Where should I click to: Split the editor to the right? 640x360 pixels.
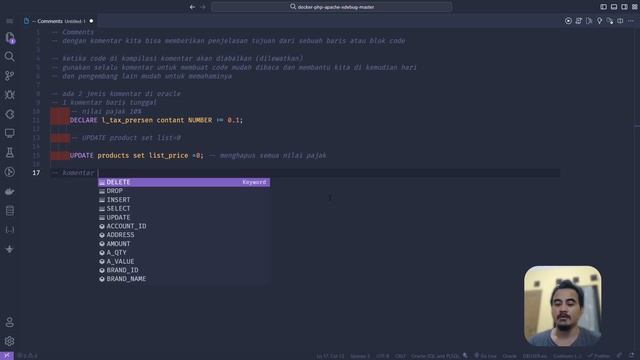(620, 21)
